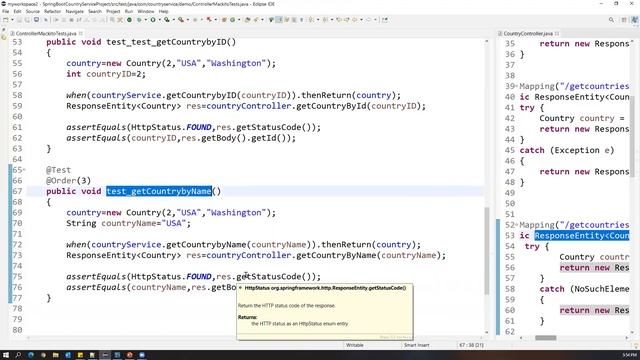The height and width of the screenshot is (360, 640).
Task: Open the External Tools dropdown arrow
Action: 188,20
